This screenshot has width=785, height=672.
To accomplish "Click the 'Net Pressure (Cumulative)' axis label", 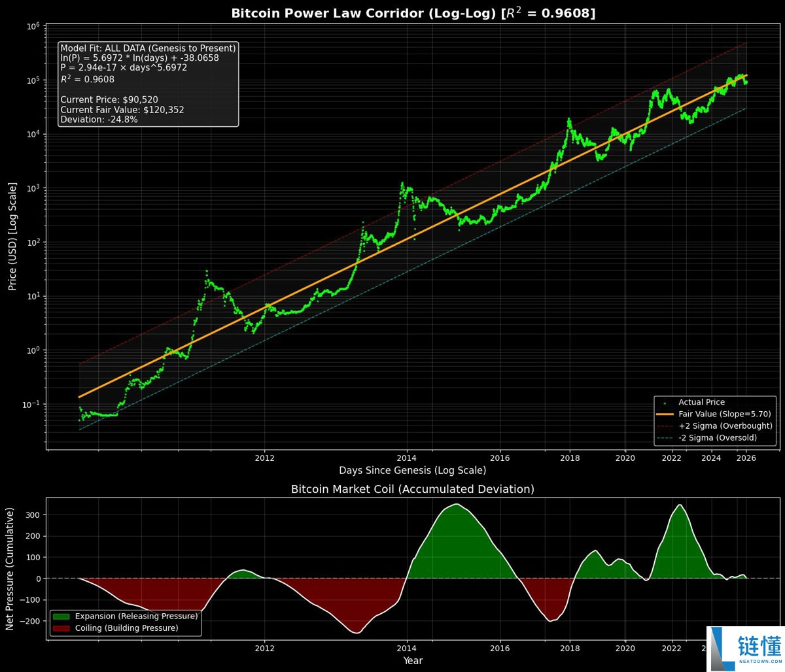I will [10, 569].
